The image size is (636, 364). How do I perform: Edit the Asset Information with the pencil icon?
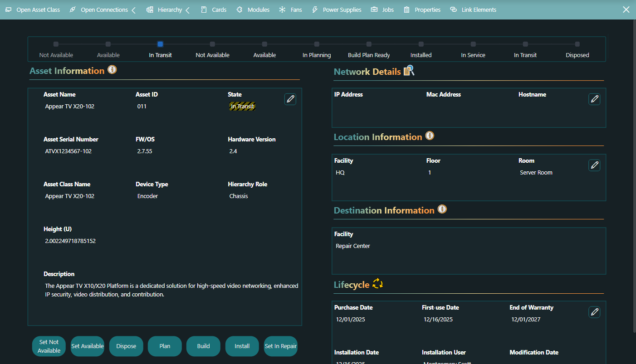click(290, 99)
